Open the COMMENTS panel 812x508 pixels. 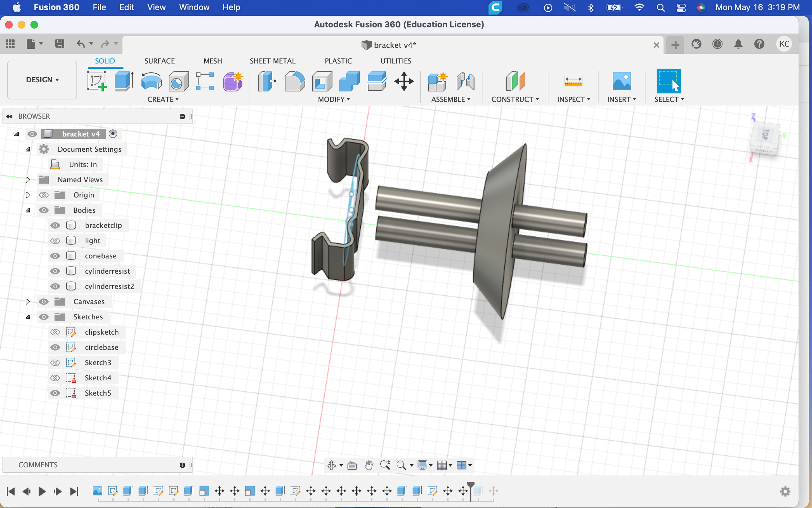pos(38,465)
